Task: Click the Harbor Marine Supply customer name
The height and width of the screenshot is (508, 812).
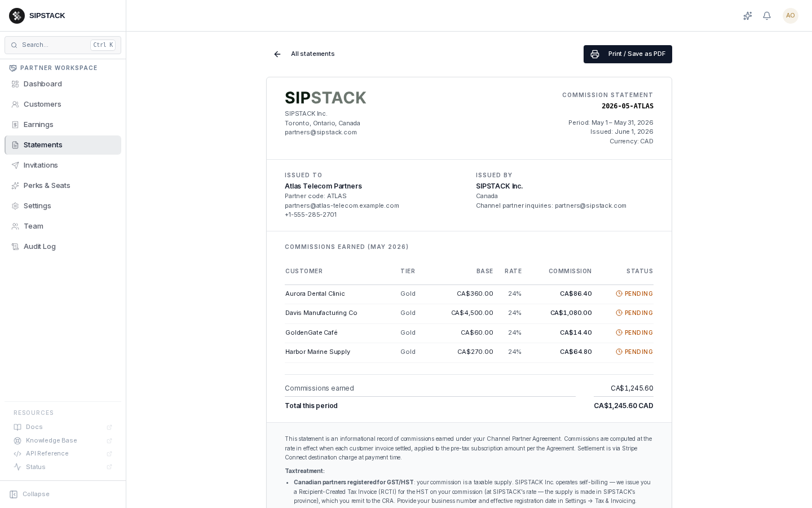Action: click(318, 352)
